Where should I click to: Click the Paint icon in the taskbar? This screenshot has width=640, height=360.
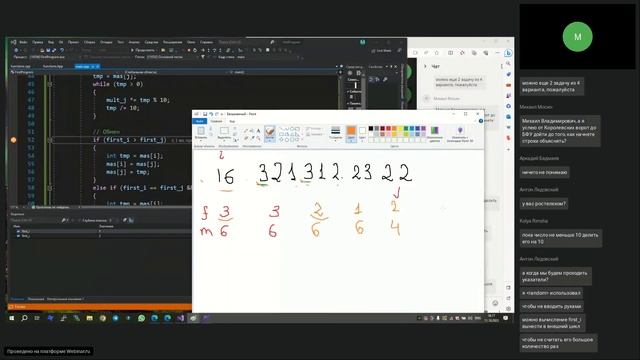tap(193, 318)
